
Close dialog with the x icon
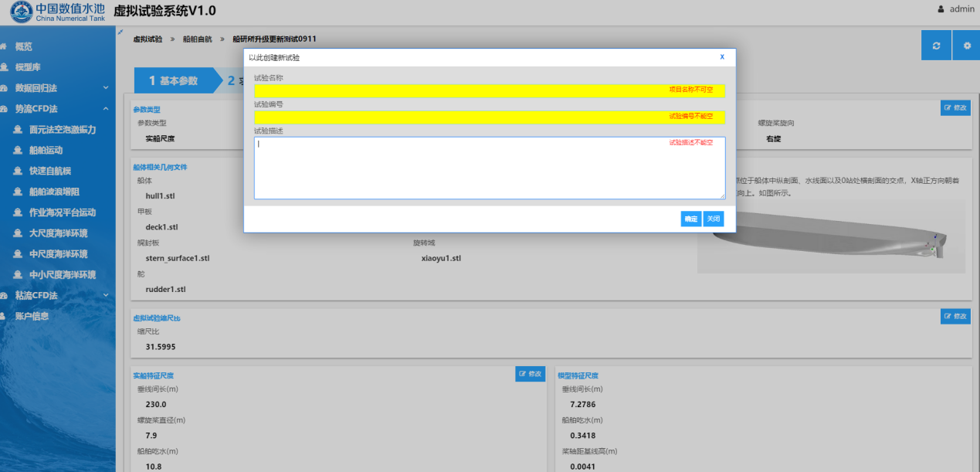(722, 57)
